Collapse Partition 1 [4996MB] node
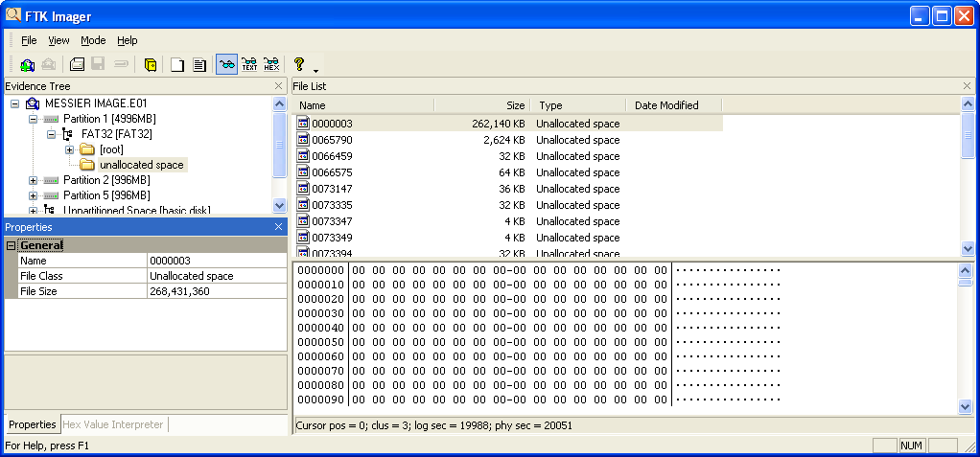This screenshot has width=980, height=457. pos(34,119)
